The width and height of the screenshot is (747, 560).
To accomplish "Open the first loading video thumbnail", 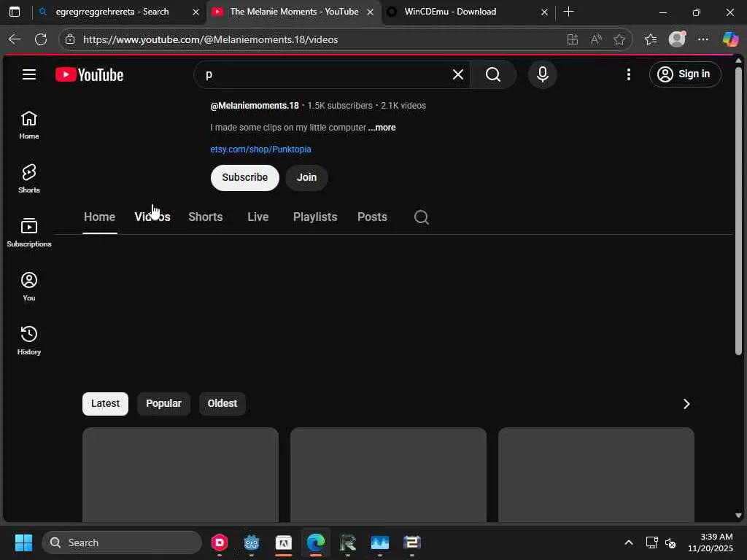I will [181, 474].
